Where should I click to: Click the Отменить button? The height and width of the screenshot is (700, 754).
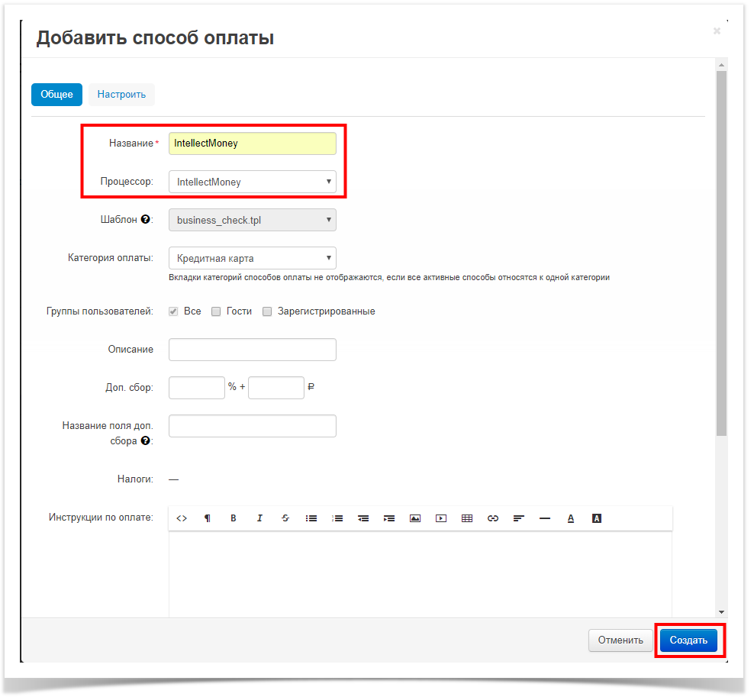point(620,640)
